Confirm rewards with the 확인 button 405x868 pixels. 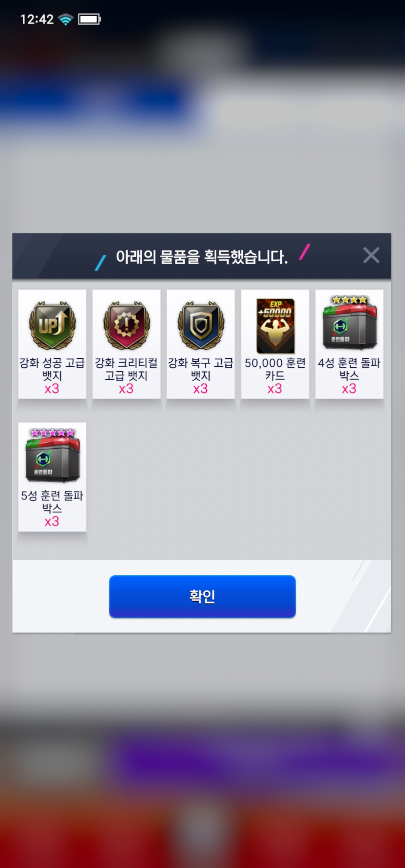[x=202, y=596]
